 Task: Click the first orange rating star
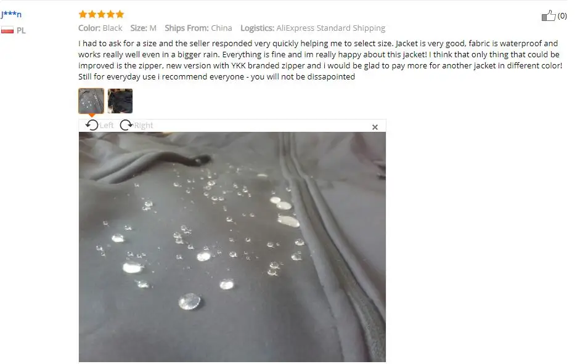83,14
